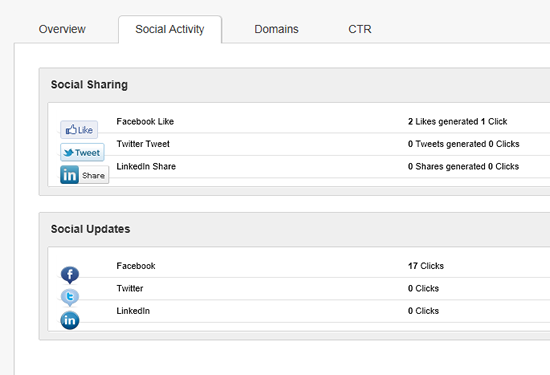
Task: Click the Twitter Tweet button icon
Action: point(82,152)
